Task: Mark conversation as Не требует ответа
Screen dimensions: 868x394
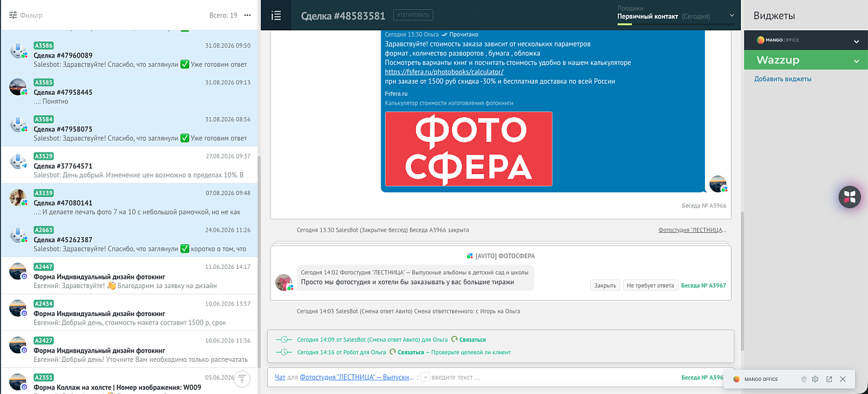Action: pos(650,286)
